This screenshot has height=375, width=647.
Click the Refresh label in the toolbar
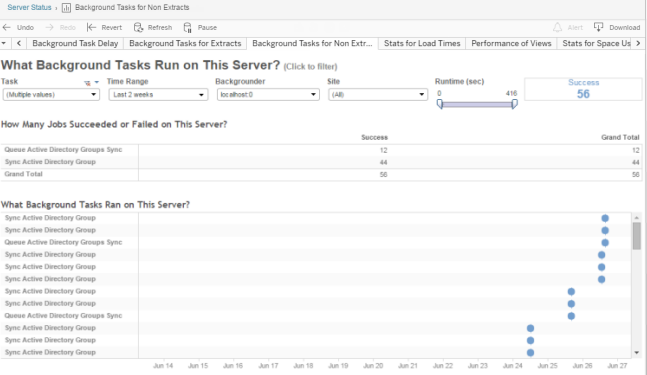pyautogui.click(x=160, y=28)
